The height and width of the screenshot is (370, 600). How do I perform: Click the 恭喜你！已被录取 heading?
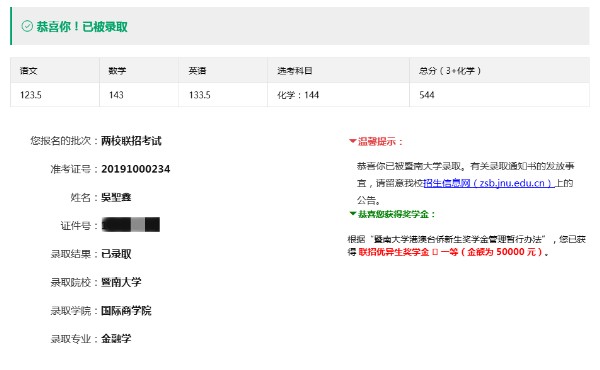[82, 26]
